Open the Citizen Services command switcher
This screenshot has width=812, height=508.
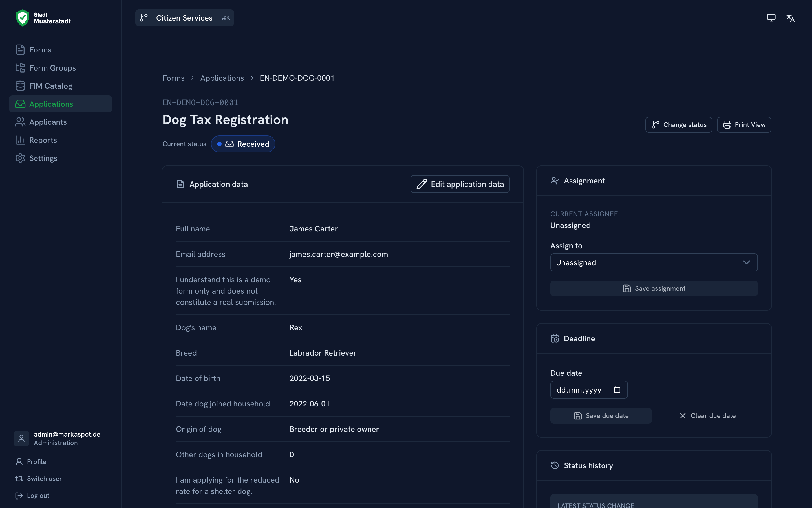(x=185, y=18)
